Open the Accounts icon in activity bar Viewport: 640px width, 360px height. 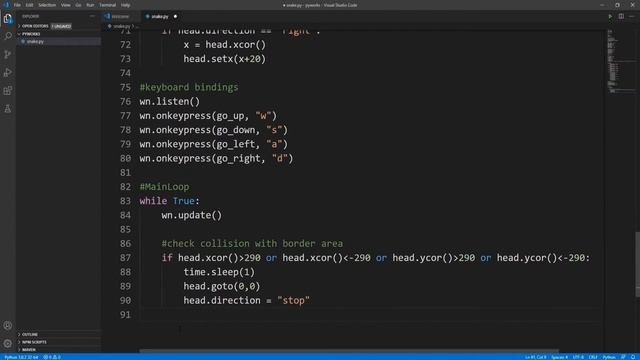coord(8,325)
